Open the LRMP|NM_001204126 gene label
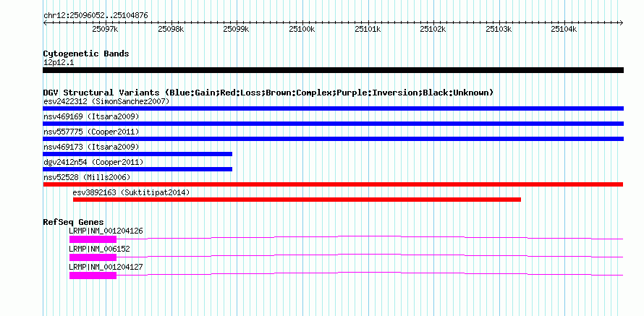 (106, 231)
